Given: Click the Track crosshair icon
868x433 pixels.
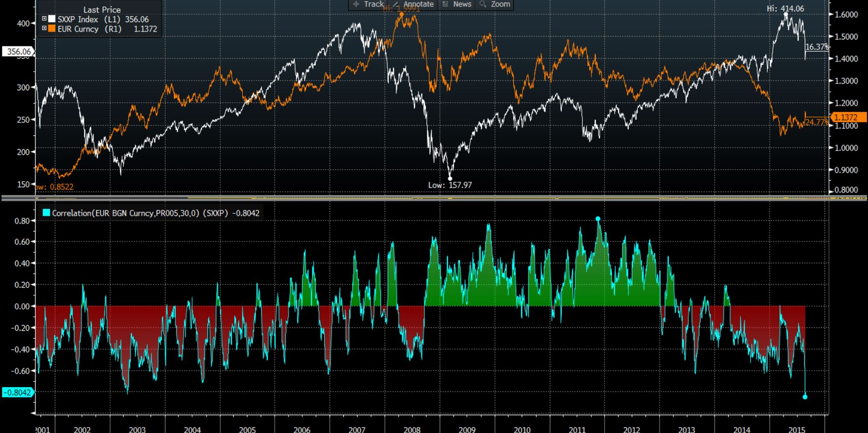Looking at the screenshot, I should point(356,4).
